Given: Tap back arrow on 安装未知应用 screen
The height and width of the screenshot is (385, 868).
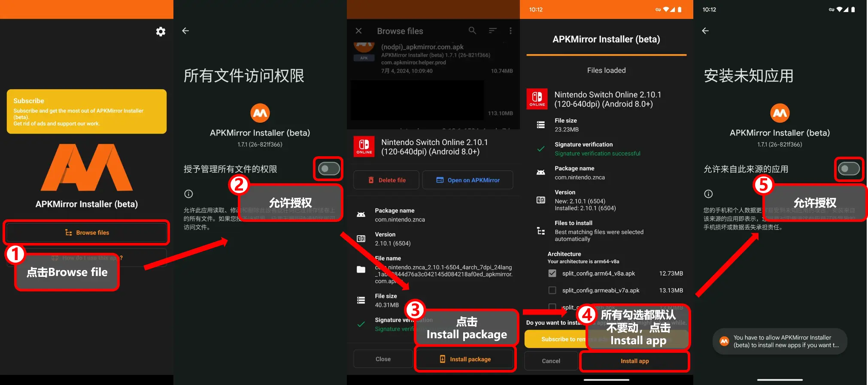Looking at the screenshot, I should (x=705, y=31).
